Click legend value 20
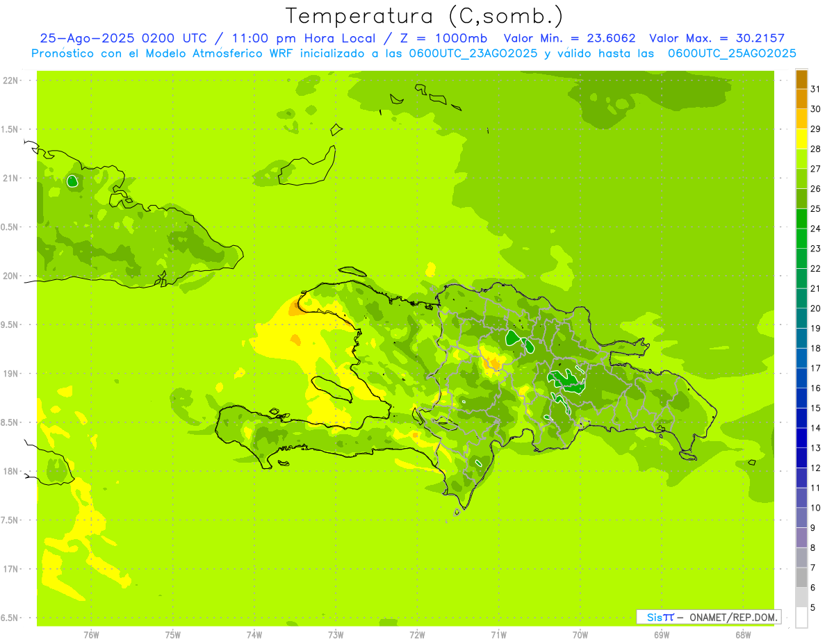This screenshot has width=834, height=644. [816, 308]
